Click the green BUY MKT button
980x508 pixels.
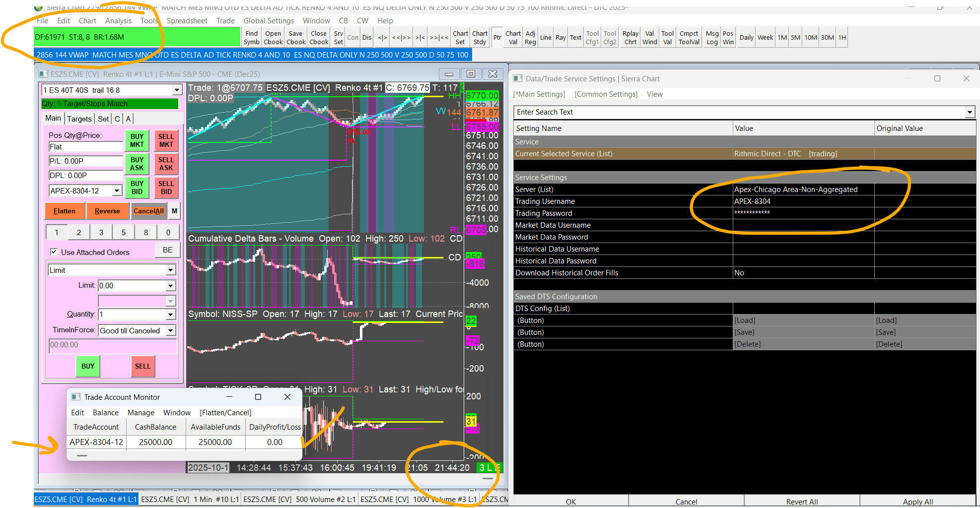point(137,140)
